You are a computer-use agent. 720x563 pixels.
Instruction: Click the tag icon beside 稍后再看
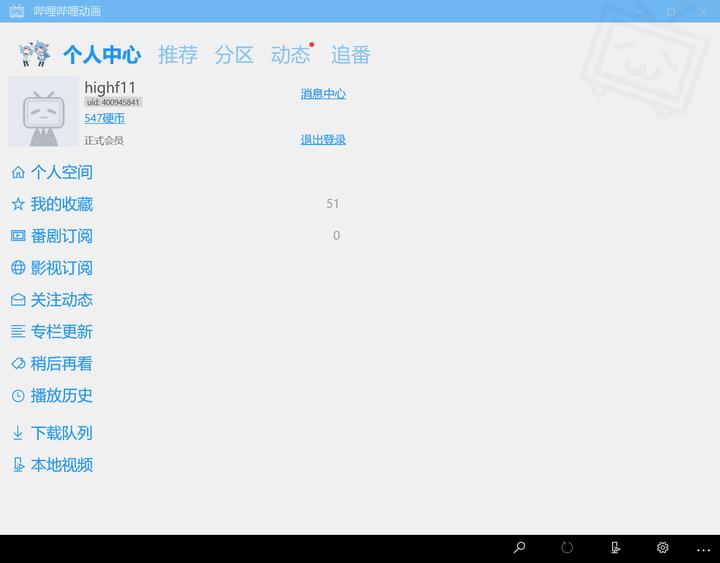click(18, 364)
